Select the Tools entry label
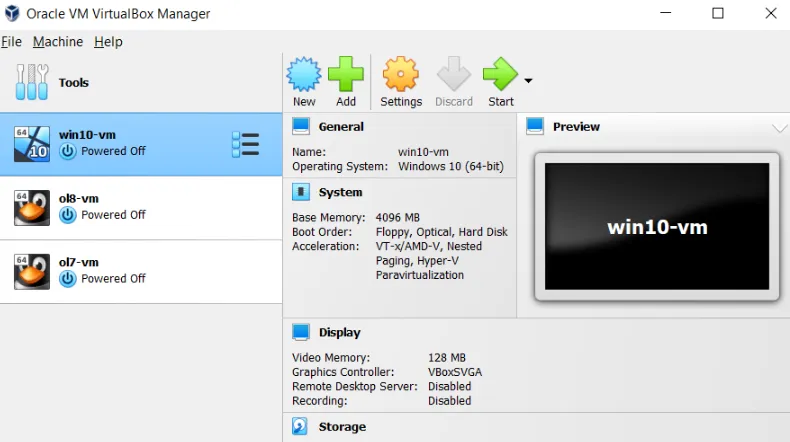The width and height of the screenshot is (790, 442). tap(74, 82)
